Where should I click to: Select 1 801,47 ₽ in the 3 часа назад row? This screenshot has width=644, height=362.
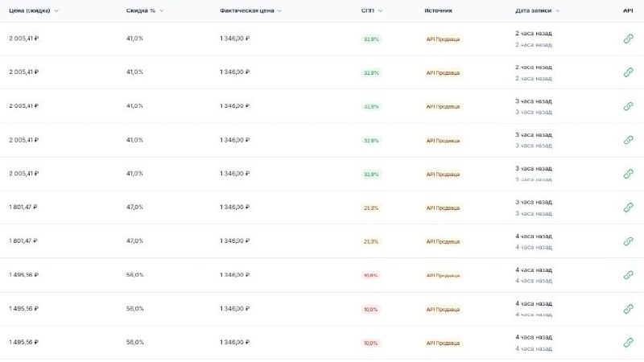pyautogui.click(x=23, y=207)
